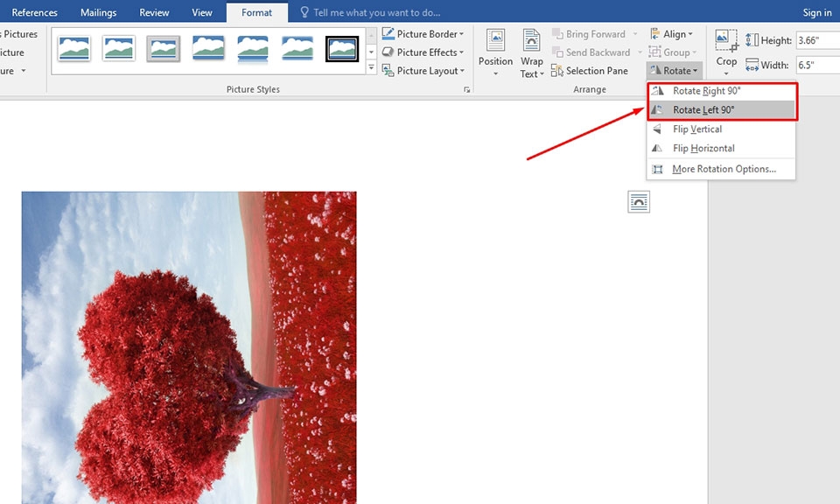Click Send Backward

click(x=598, y=52)
